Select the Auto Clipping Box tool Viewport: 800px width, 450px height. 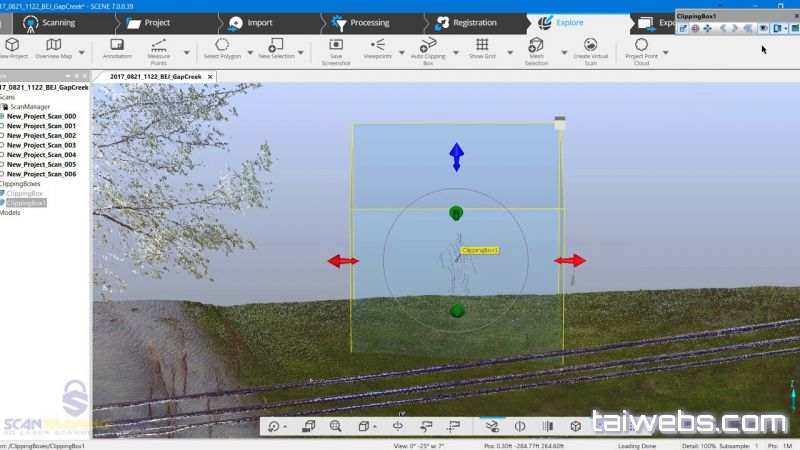pyautogui.click(x=428, y=45)
